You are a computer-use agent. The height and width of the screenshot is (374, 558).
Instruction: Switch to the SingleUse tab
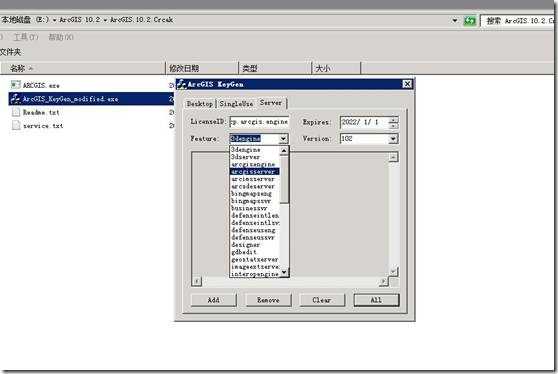(236, 104)
